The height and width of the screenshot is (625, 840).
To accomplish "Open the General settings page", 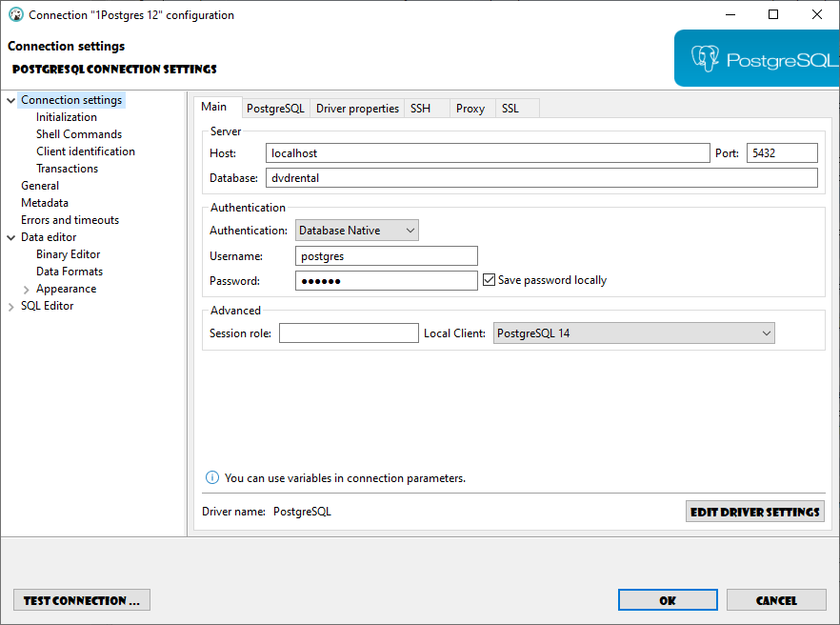I will point(40,186).
